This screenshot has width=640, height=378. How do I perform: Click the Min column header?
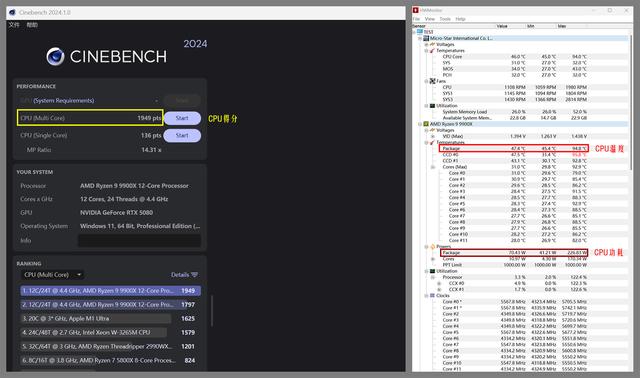click(x=541, y=26)
